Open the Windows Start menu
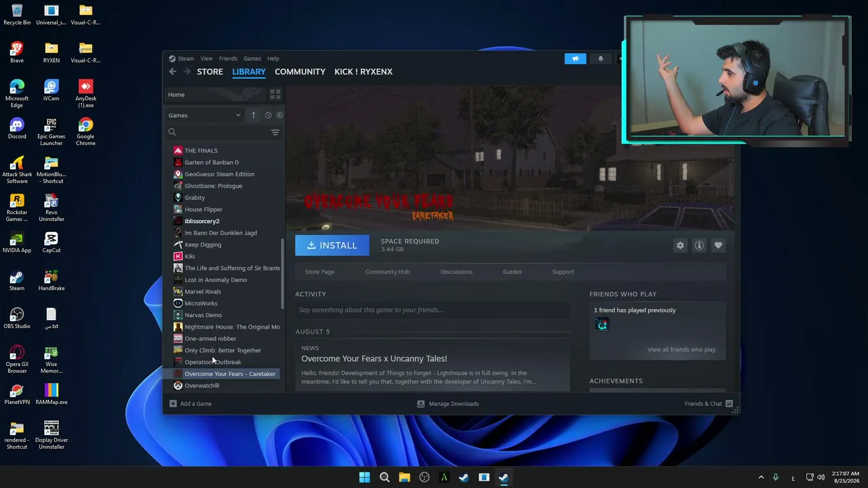The width and height of the screenshot is (868, 488). coord(364,477)
